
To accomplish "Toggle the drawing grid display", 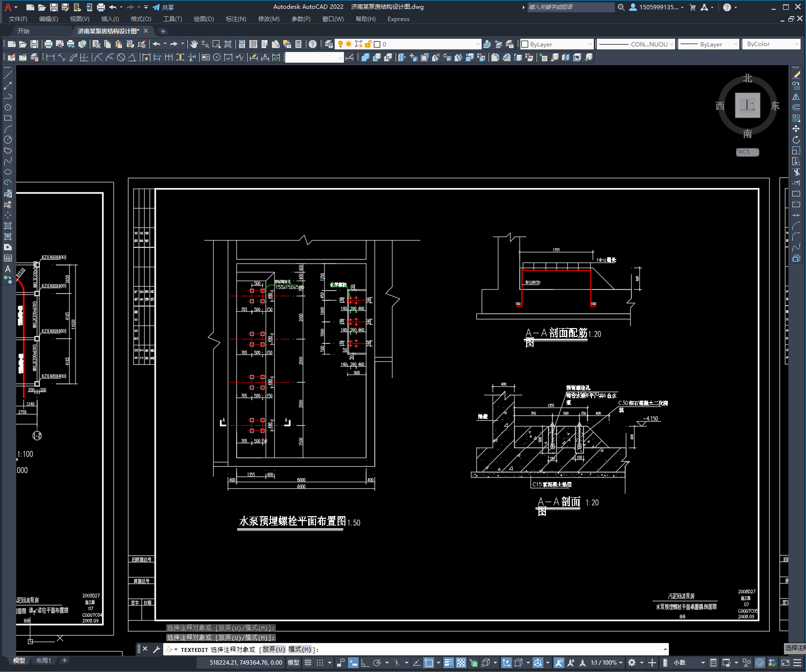I will pos(308,663).
